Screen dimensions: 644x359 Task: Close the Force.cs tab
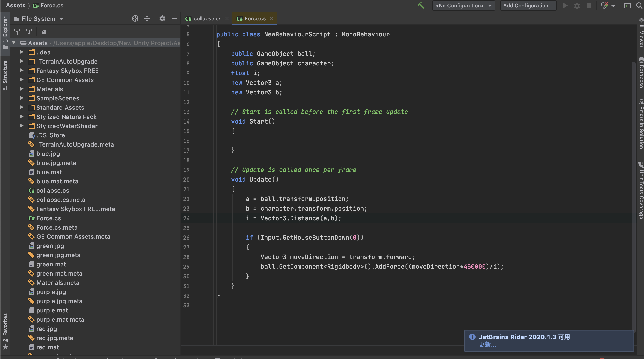coord(271,18)
